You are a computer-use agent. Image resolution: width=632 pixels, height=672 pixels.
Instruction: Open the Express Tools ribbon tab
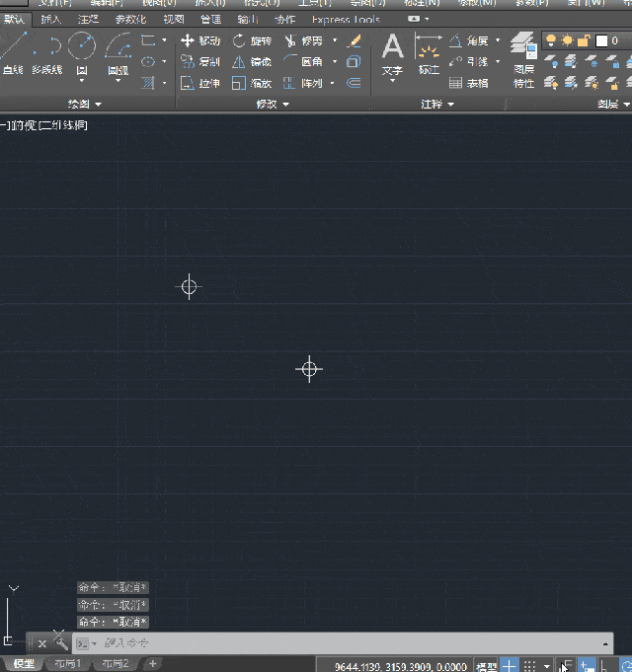click(346, 20)
